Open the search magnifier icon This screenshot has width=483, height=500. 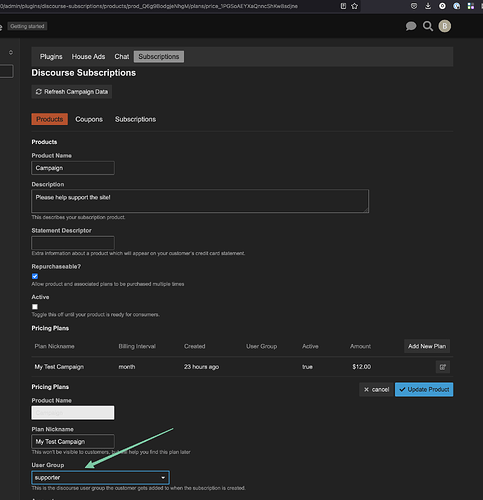point(428,26)
